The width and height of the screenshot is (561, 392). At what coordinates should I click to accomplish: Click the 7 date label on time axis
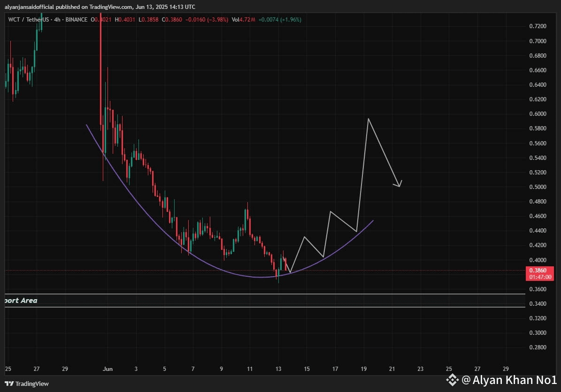tap(193, 369)
